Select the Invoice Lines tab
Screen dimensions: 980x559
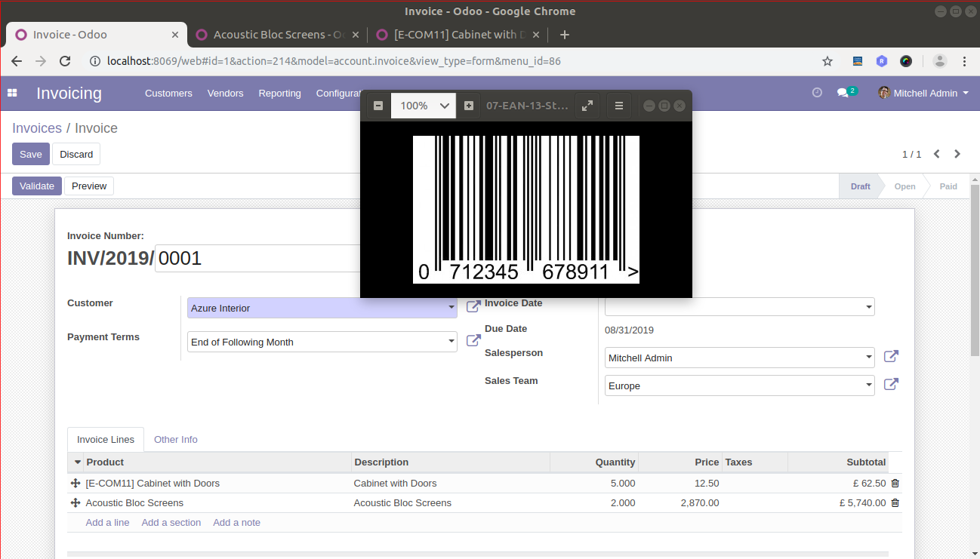pos(106,439)
